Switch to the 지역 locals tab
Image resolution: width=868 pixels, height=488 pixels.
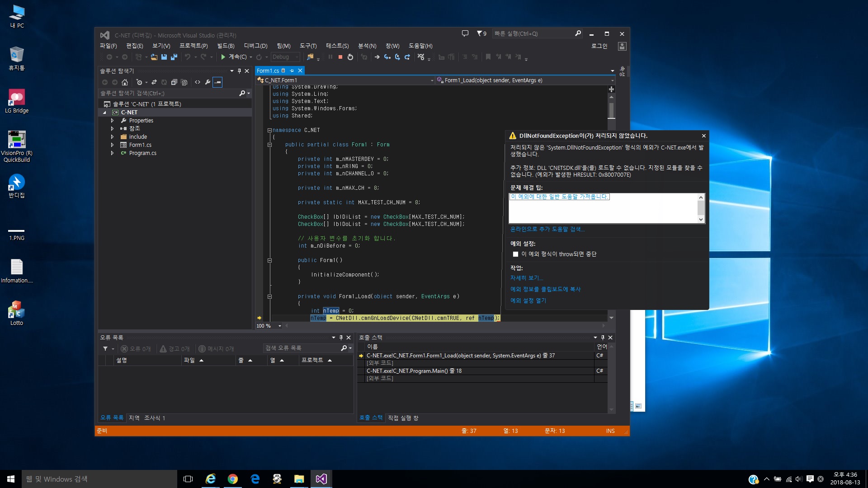click(134, 418)
